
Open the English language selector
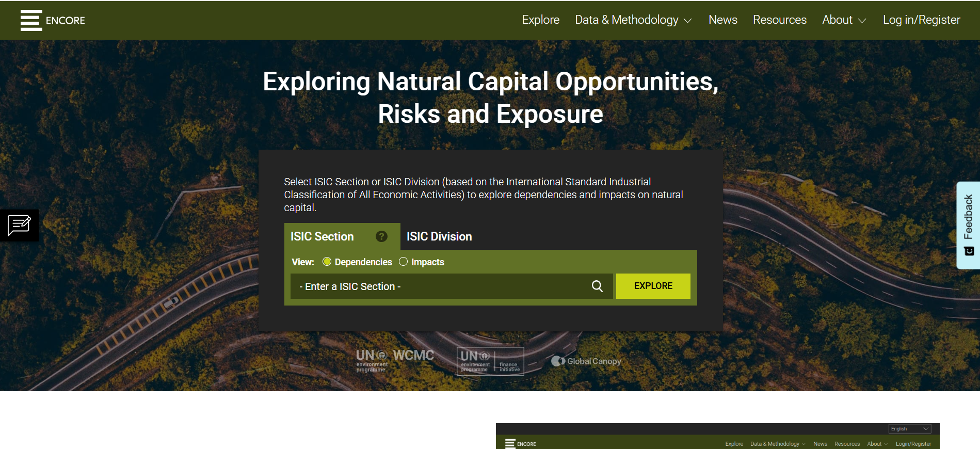(909, 429)
